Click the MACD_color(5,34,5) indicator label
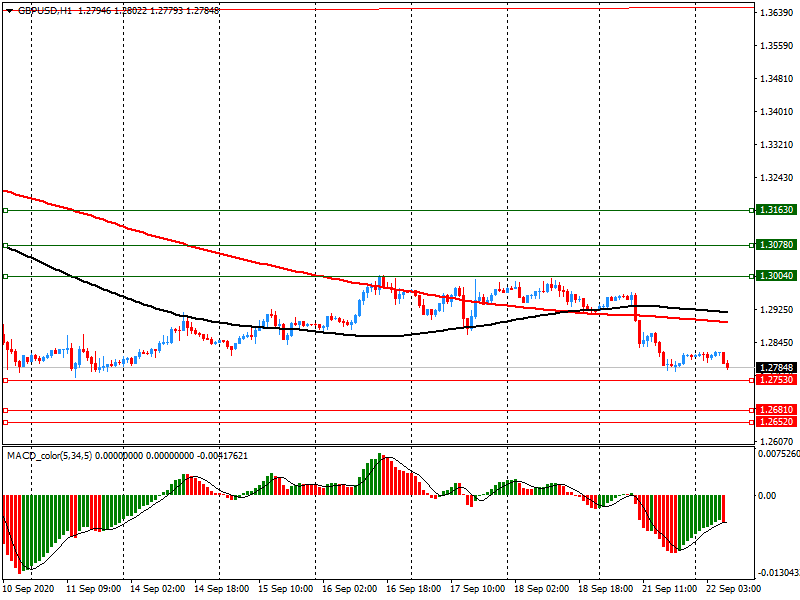 point(49,456)
